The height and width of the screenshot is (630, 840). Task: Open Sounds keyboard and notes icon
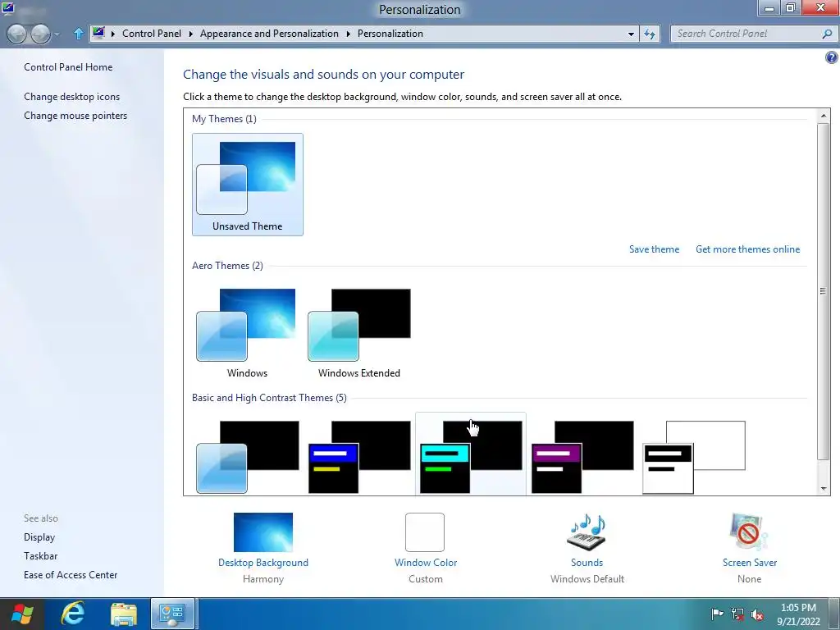[587, 532]
